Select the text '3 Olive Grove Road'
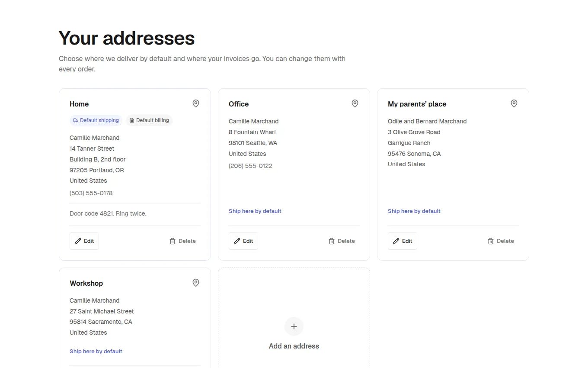The image size is (588, 368). (414, 132)
